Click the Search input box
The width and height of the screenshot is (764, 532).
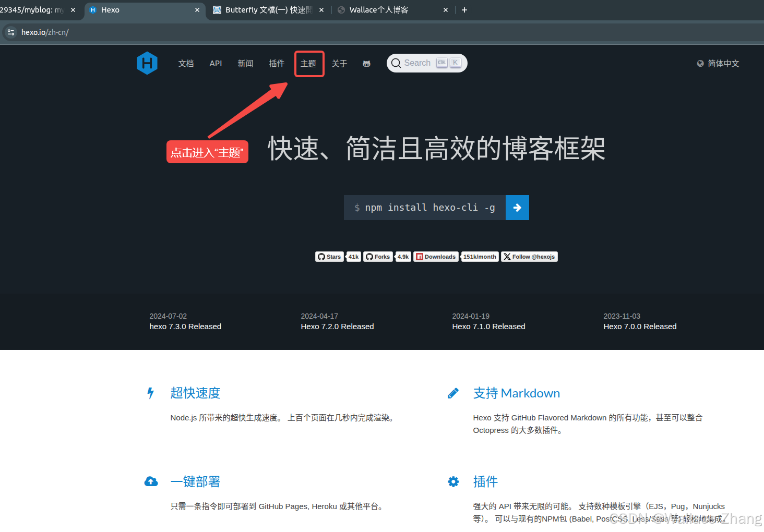[x=427, y=63]
